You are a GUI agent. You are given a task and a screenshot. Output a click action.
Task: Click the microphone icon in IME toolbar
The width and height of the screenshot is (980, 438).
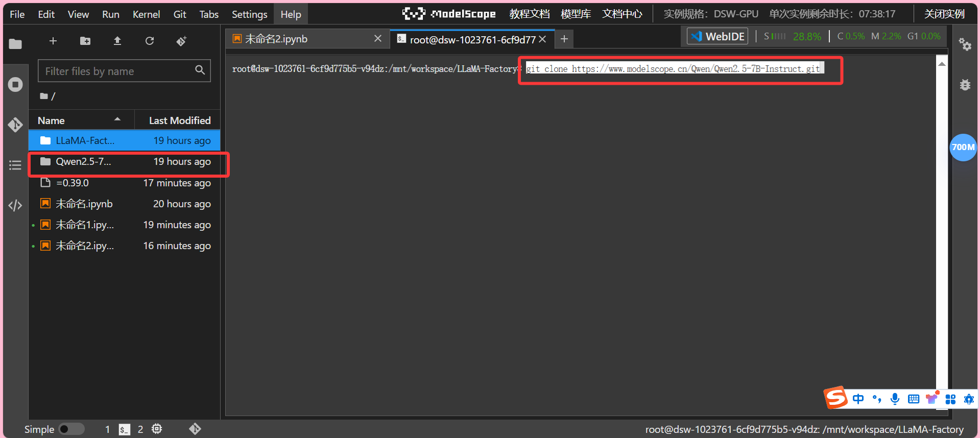[895, 399]
